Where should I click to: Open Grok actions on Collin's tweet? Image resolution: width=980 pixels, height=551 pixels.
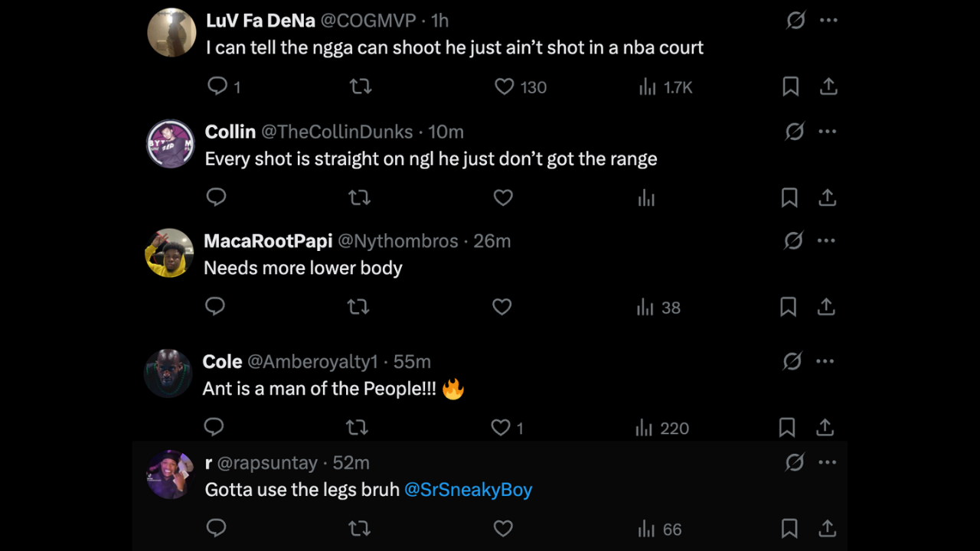click(x=795, y=131)
